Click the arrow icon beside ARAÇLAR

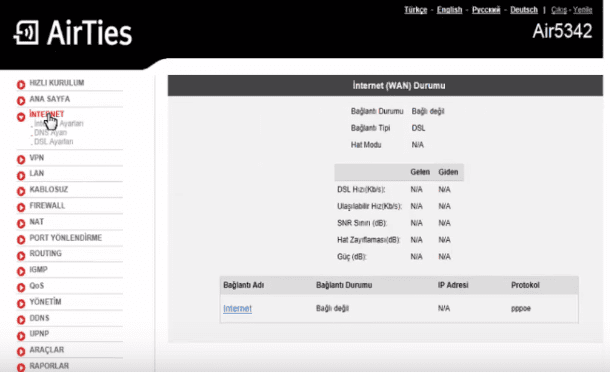pos(21,351)
